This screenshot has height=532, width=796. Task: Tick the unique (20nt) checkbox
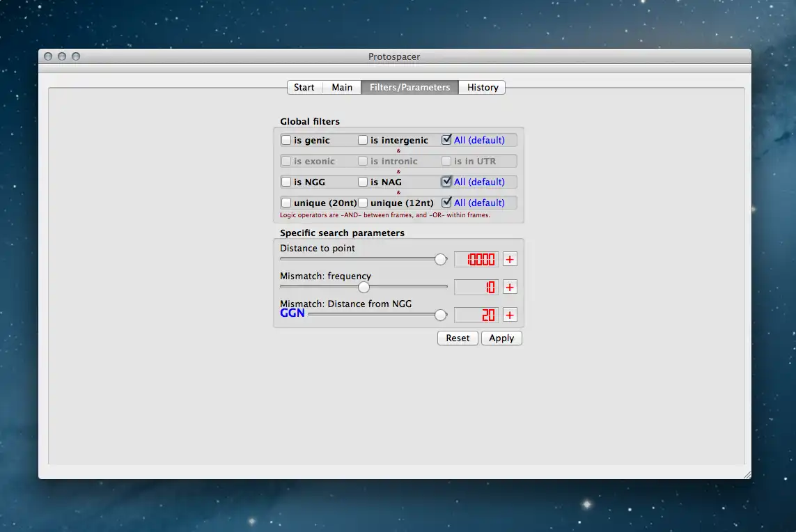point(286,203)
